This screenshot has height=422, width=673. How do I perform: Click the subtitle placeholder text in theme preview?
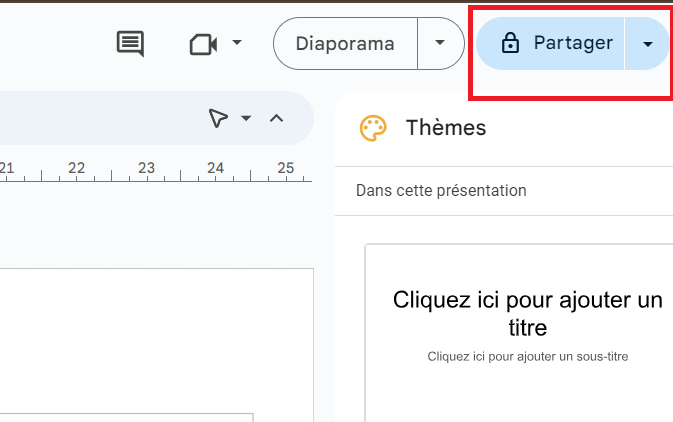click(527, 356)
